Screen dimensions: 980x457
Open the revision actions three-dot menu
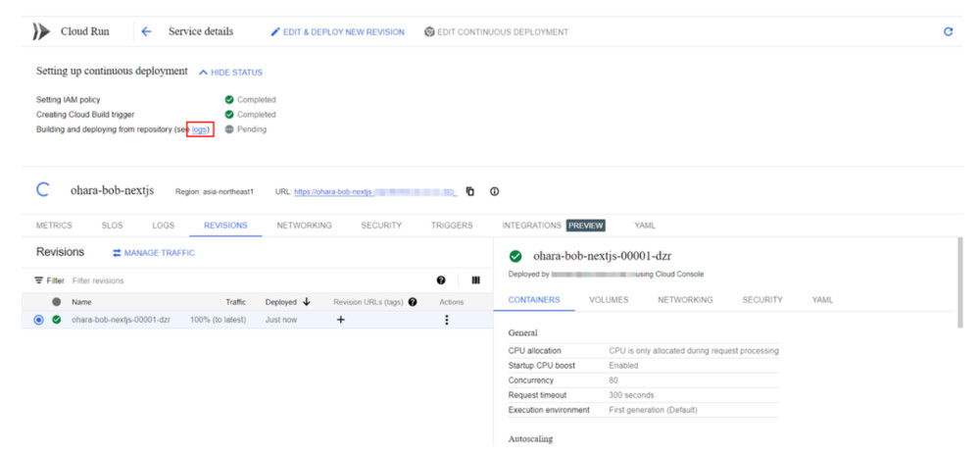tap(447, 320)
